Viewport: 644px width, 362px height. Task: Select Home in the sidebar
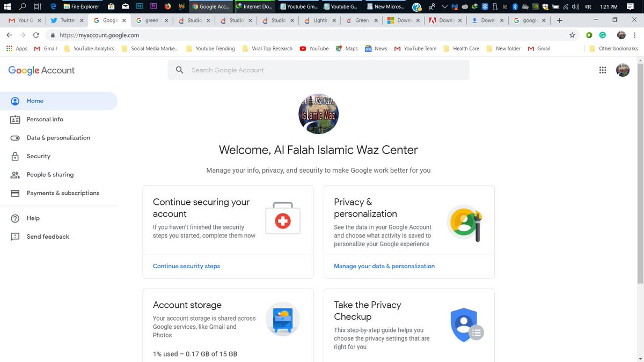pyautogui.click(x=58, y=101)
